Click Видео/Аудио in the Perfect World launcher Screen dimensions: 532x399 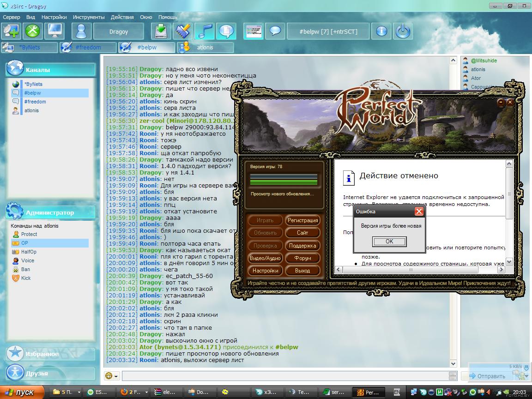(265, 258)
